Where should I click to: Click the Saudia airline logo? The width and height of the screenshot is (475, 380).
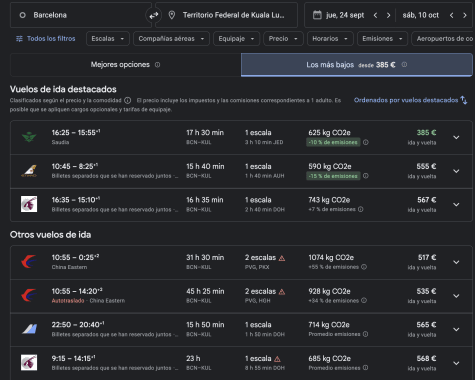(x=29, y=137)
